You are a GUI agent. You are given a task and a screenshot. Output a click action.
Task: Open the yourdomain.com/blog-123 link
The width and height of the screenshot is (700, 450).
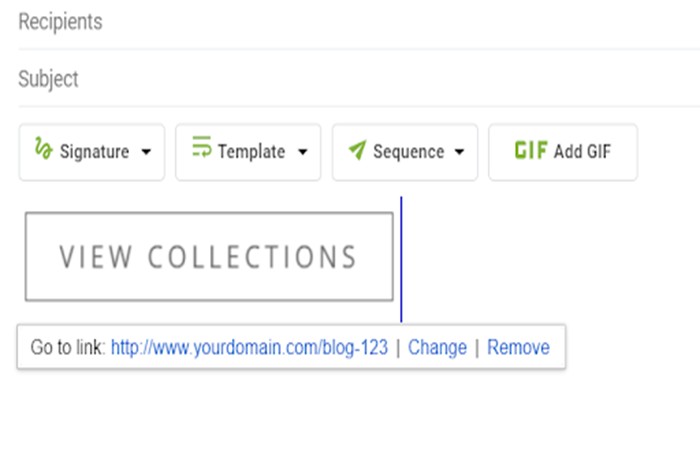(249, 347)
